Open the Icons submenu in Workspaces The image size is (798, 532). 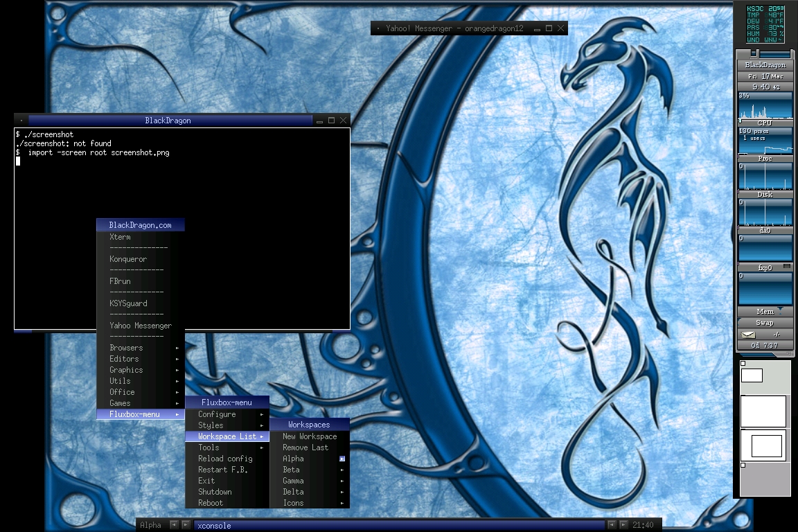[x=310, y=503]
